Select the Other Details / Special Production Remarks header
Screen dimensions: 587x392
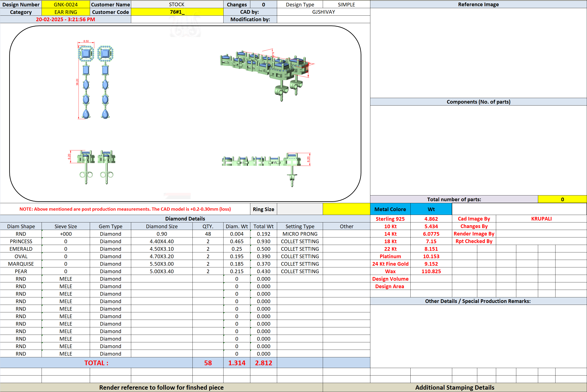(478, 301)
